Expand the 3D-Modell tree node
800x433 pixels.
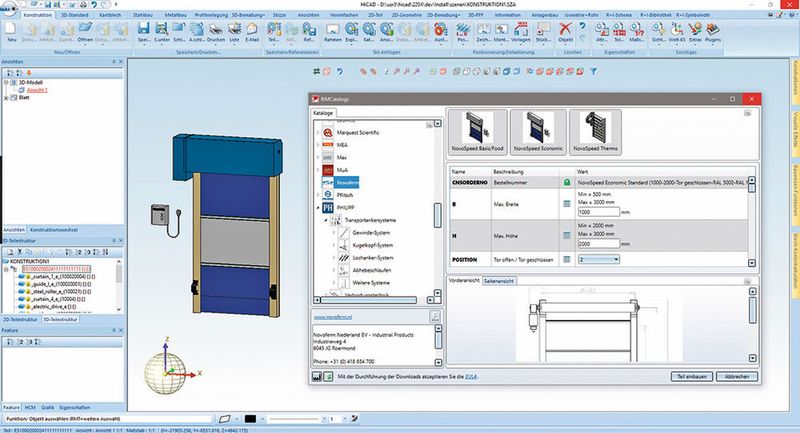click(6, 83)
